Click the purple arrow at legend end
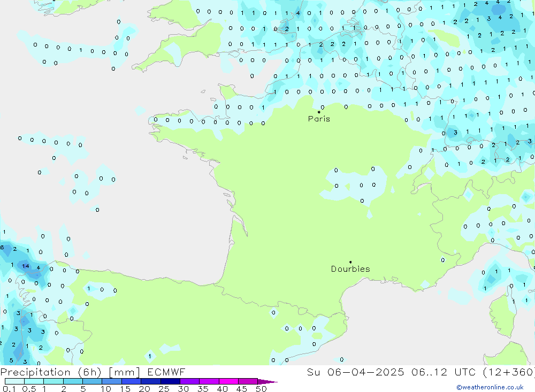The image size is (535, 392). click(x=267, y=381)
